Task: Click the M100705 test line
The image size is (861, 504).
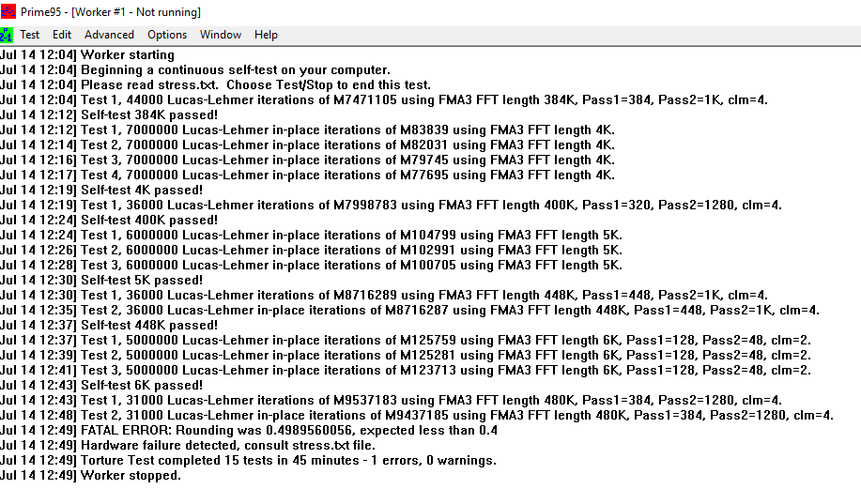Action: 312,266
